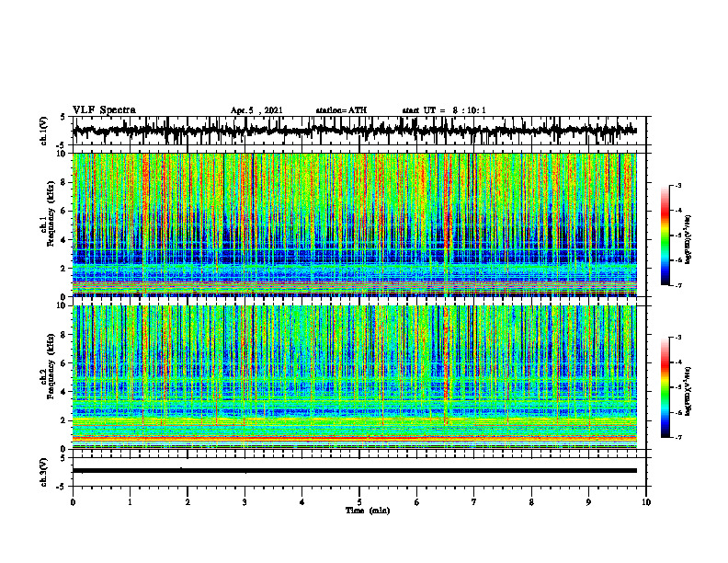
Task: Click time axis tick label 9
Action: pos(588,502)
